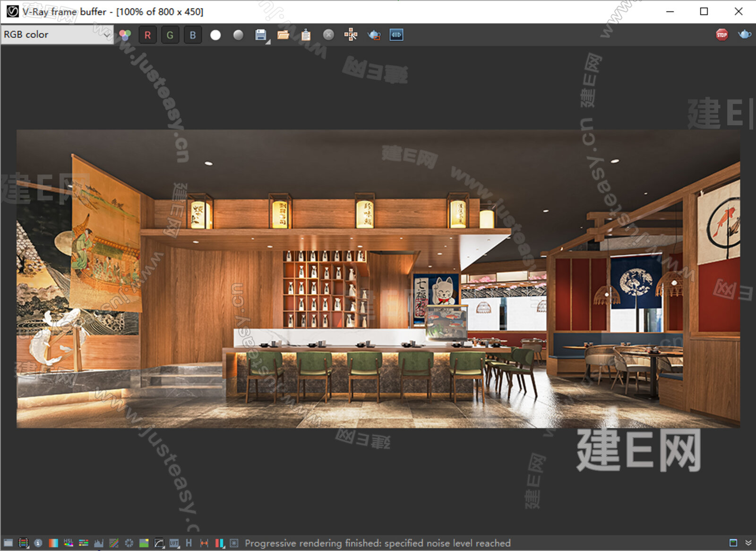Click the rendered restaurant image
Screen dimensions: 756x551
click(x=378, y=279)
